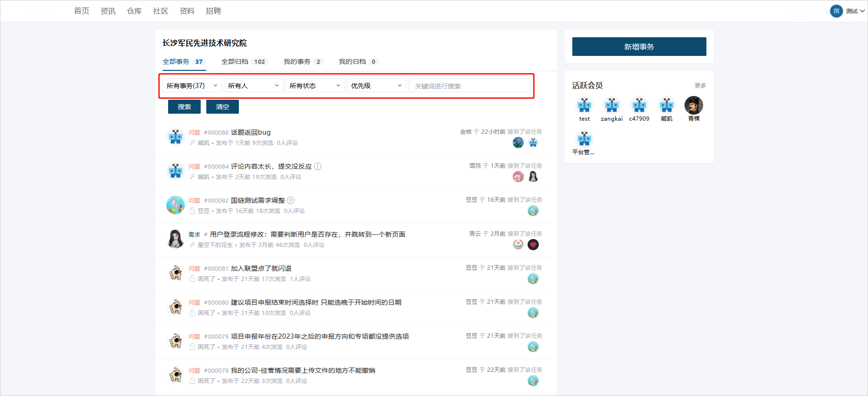
Task: Expand the 所有状态 status dropdown
Action: point(315,86)
